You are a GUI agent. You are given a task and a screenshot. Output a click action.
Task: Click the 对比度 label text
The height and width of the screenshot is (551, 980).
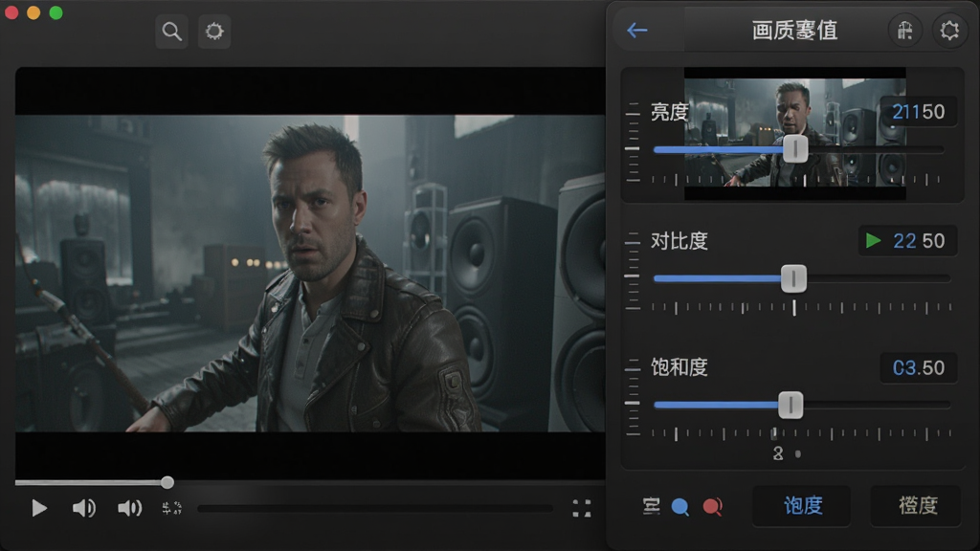[679, 240]
